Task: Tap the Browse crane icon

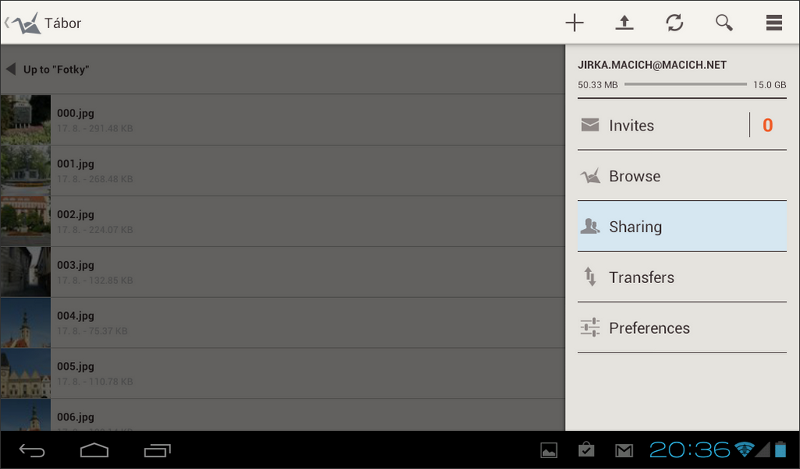Action: point(590,176)
